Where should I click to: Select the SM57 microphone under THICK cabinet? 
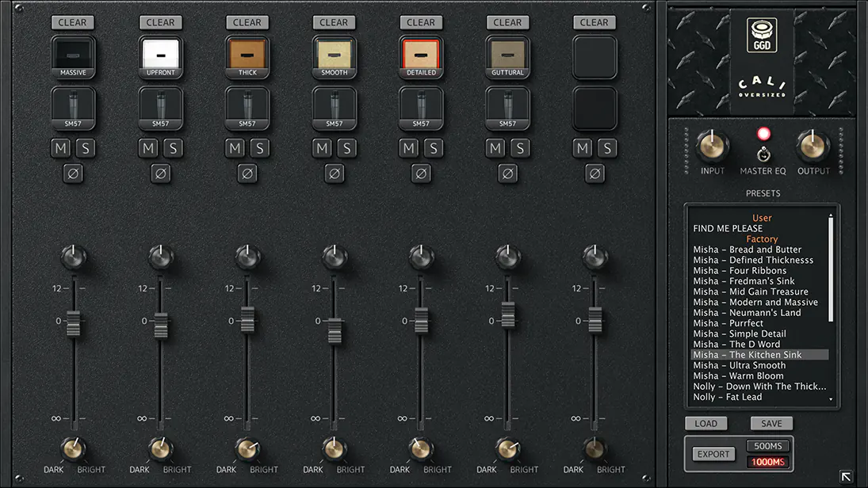[247, 107]
